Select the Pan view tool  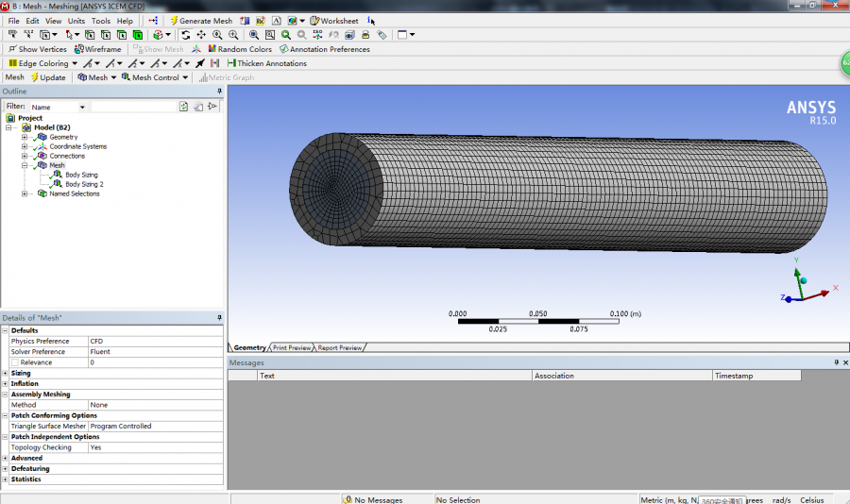click(x=201, y=35)
